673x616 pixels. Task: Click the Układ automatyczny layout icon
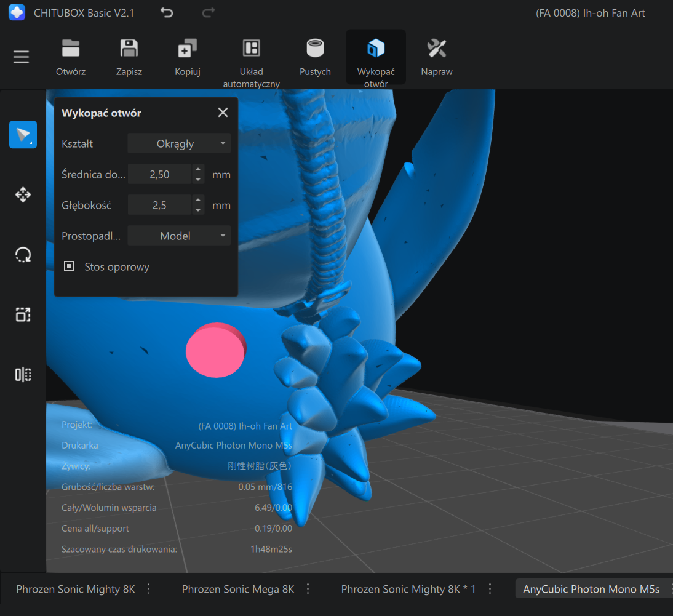tap(251, 48)
